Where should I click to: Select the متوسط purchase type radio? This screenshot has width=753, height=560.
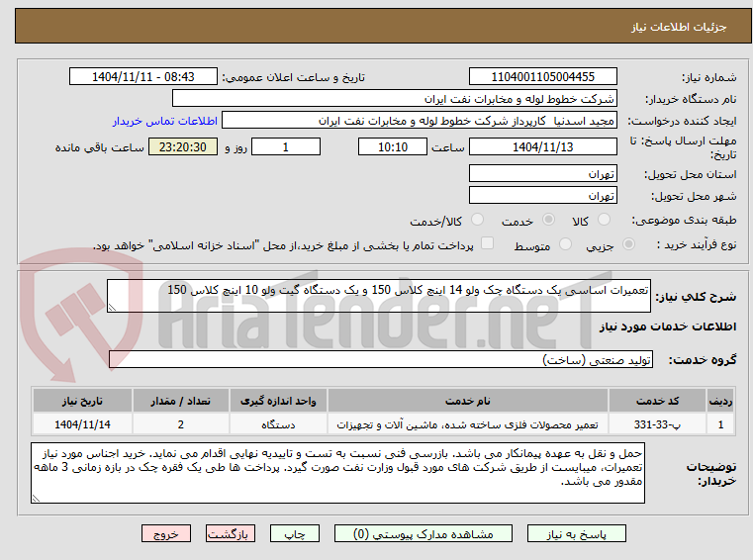coord(565,244)
